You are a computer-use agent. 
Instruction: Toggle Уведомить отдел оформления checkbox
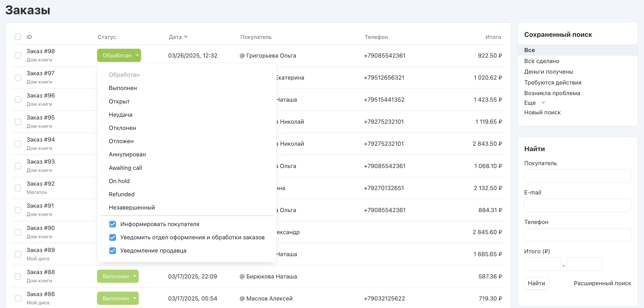[113, 237]
